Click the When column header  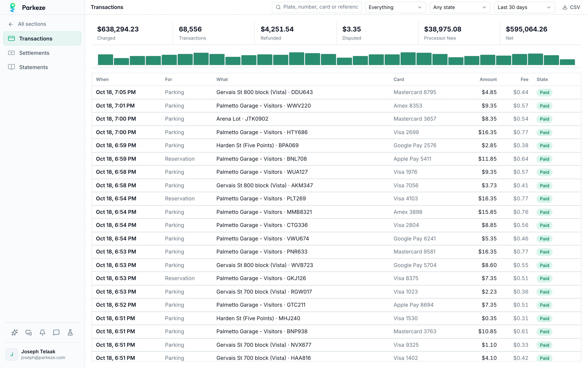point(102,79)
